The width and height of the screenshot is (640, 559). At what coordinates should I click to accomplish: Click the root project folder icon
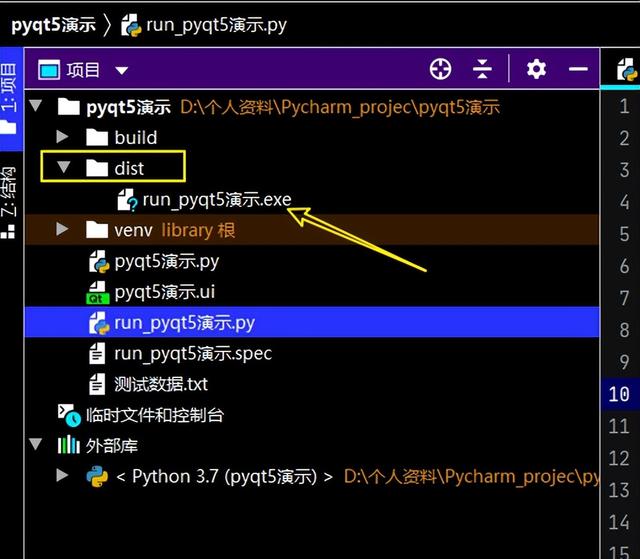coord(69,106)
